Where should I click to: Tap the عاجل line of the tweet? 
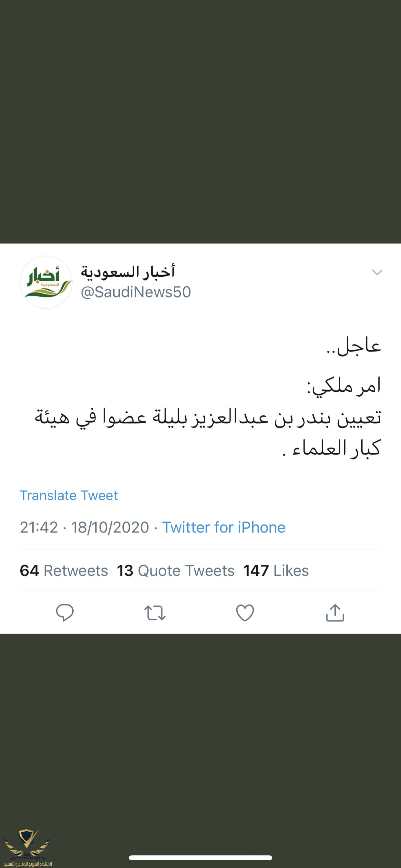pos(354,346)
